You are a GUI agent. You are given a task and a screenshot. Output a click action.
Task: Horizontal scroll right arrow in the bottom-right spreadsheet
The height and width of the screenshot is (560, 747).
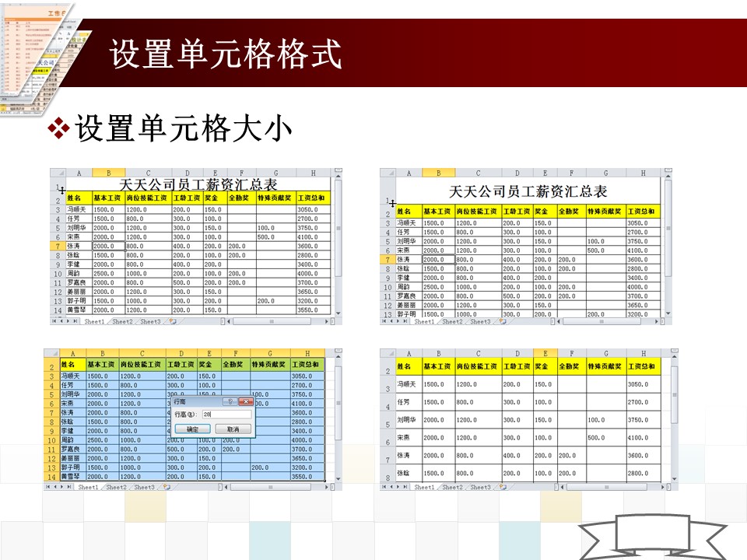point(662,487)
